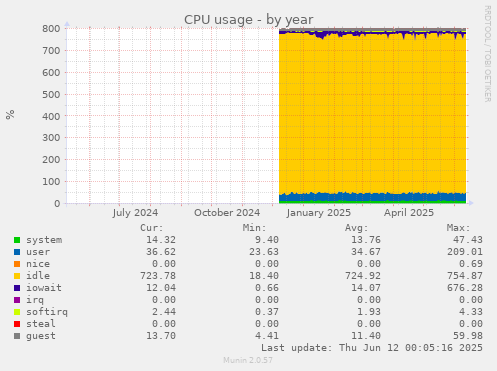Click the green system legend swatch

(x=17, y=240)
